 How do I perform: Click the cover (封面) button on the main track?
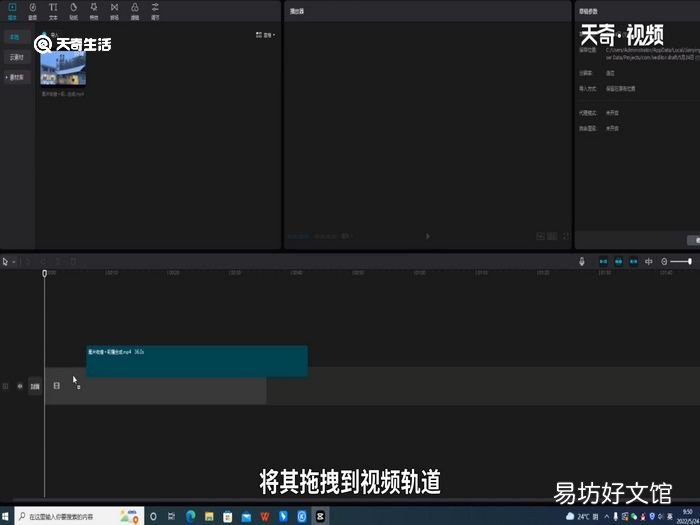35,387
